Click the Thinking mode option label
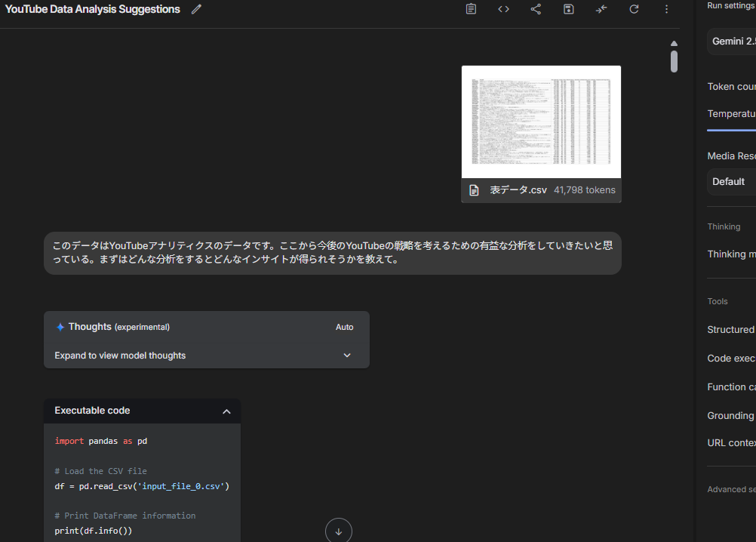 pyautogui.click(x=731, y=254)
